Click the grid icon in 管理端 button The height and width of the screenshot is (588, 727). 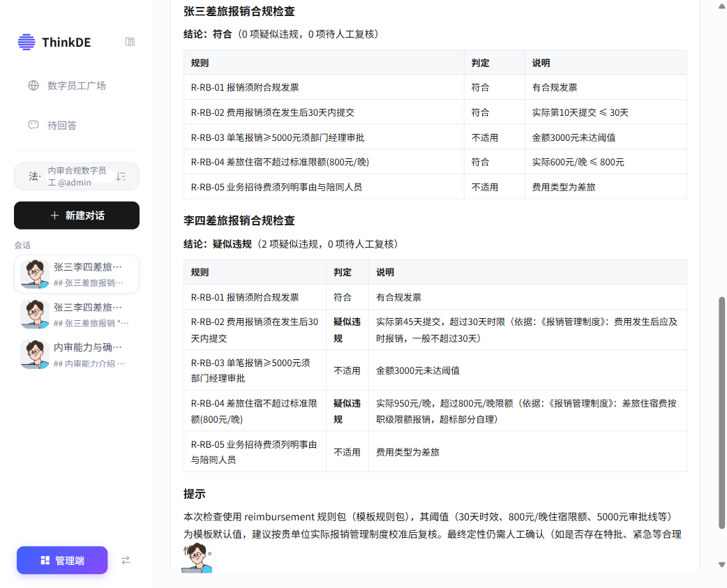point(45,560)
